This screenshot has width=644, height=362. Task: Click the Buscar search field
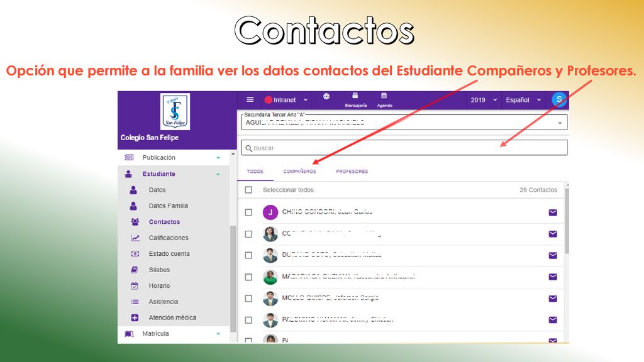[404, 148]
